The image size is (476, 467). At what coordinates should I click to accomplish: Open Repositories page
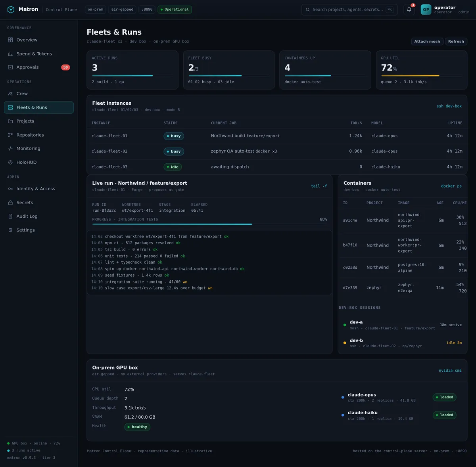(39, 135)
